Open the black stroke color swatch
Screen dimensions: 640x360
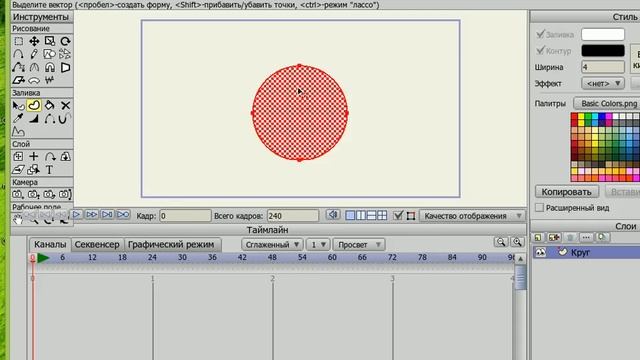602,51
